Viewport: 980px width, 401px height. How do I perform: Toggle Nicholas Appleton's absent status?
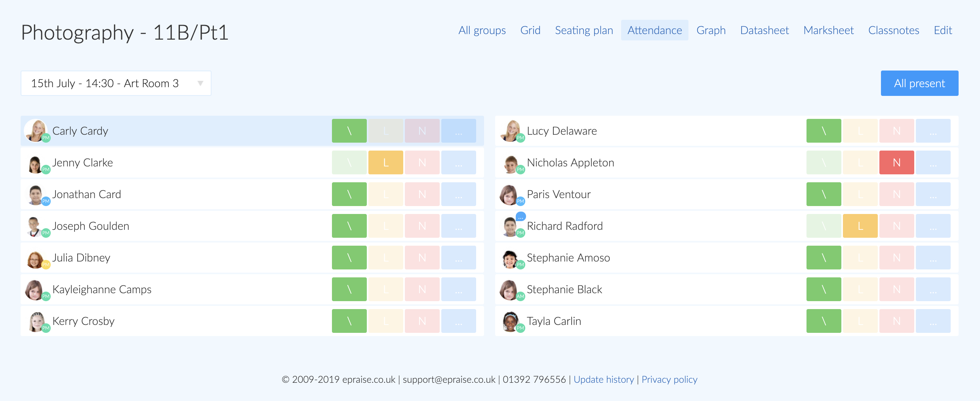[x=896, y=162]
